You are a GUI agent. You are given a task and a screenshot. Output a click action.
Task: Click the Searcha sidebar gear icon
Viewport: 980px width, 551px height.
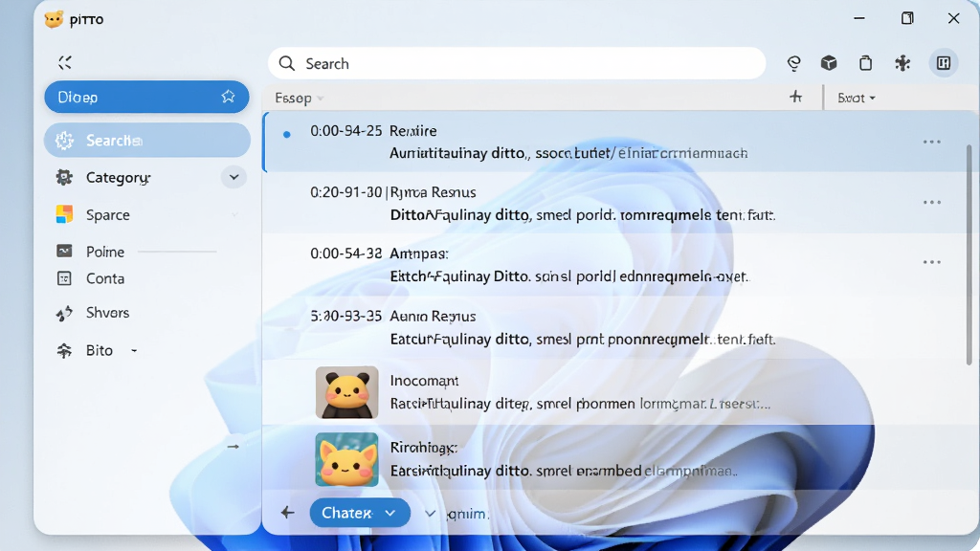pyautogui.click(x=64, y=141)
